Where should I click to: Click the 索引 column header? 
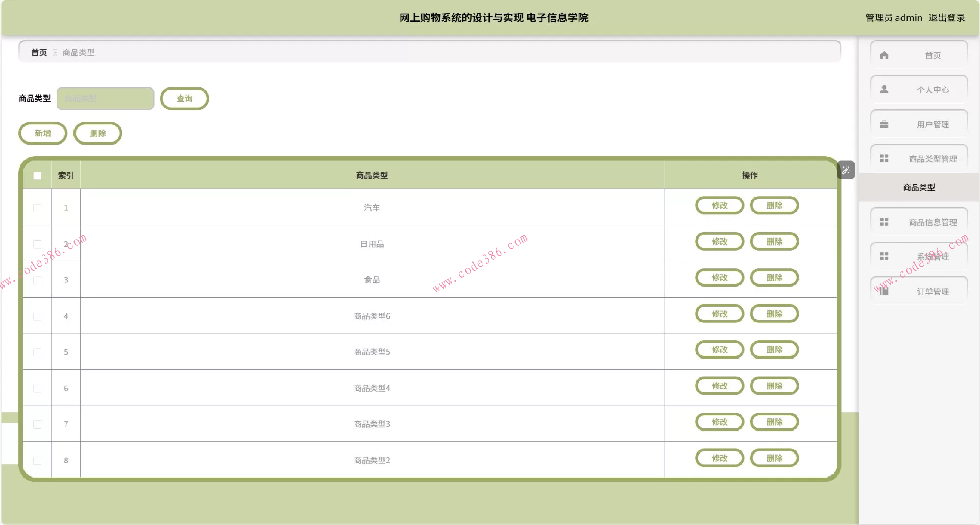[x=66, y=175]
